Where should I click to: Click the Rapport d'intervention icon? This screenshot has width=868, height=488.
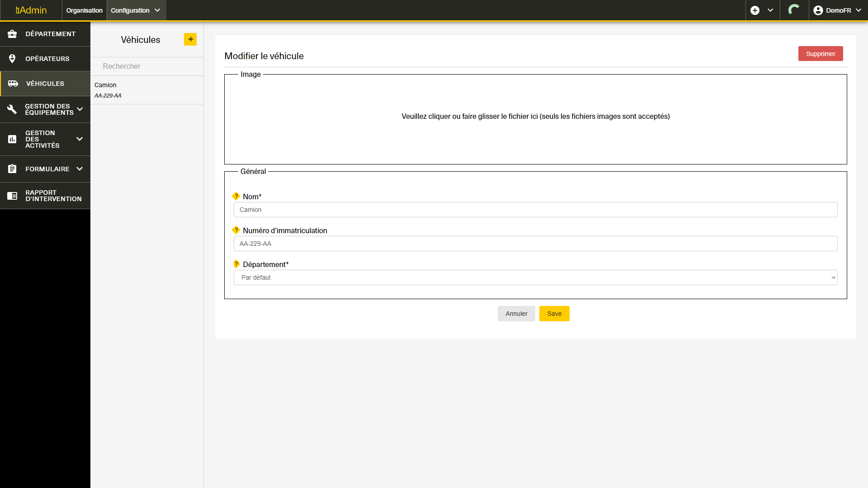pos(12,196)
